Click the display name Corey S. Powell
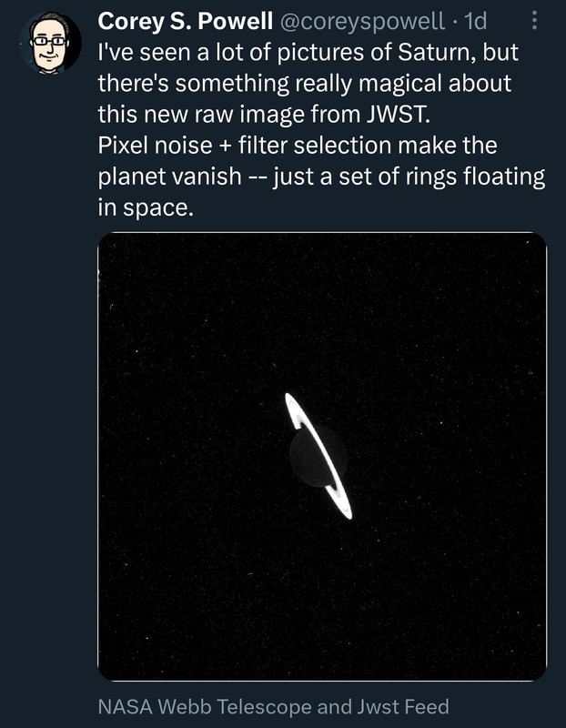Image resolution: width=566 pixels, height=728 pixels. 186,21
